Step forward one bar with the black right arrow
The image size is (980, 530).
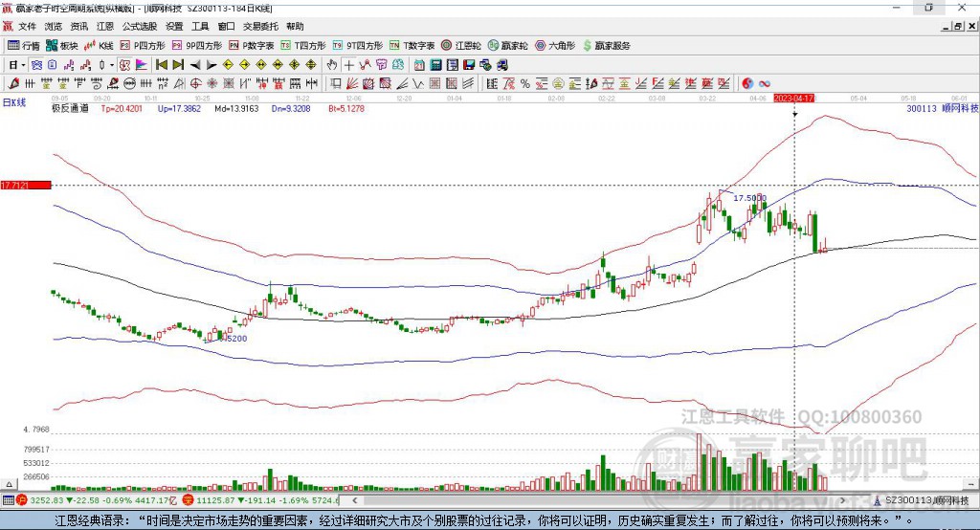coord(212,65)
